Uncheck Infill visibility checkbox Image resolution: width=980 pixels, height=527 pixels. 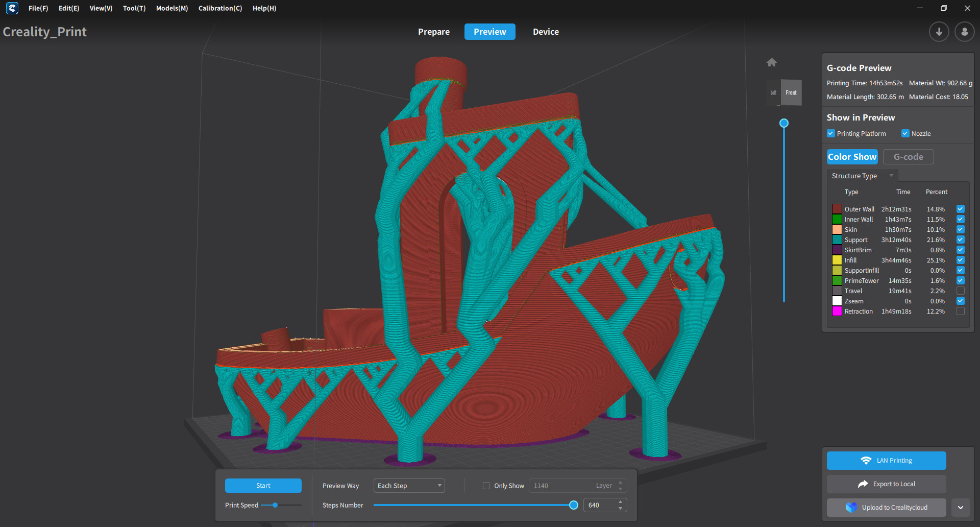960,260
